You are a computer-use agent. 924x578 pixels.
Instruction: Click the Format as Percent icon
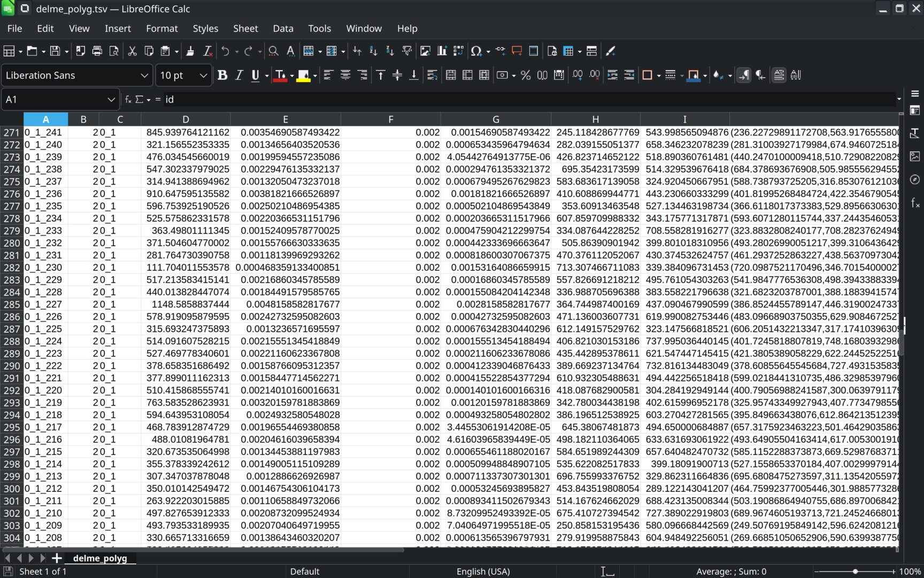click(526, 75)
